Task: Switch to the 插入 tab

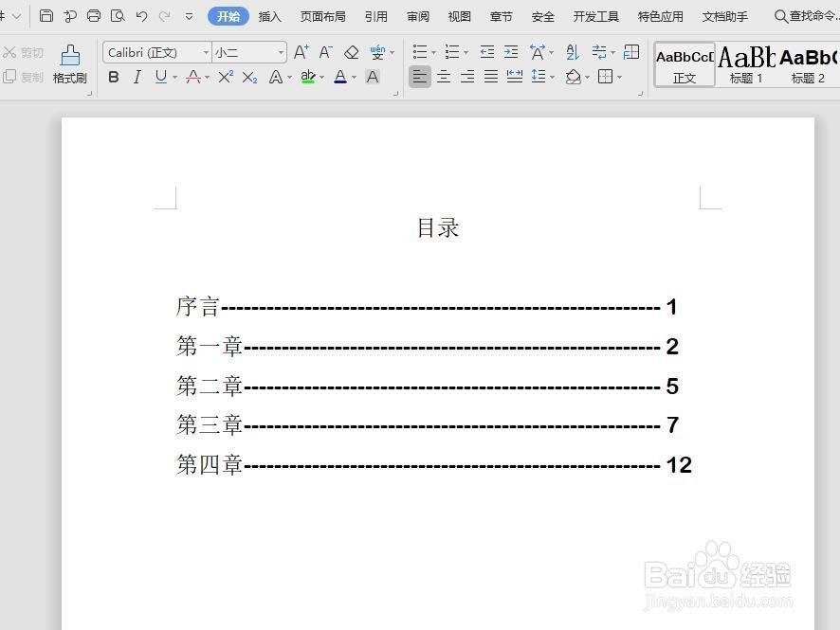Action: pyautogui.click(x=269, y=17)
